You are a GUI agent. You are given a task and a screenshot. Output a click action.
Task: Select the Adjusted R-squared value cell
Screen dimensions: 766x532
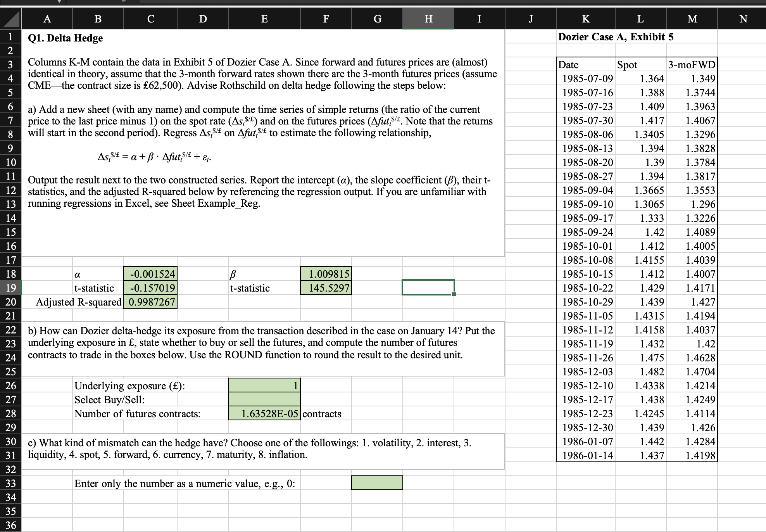click(150, 302)
